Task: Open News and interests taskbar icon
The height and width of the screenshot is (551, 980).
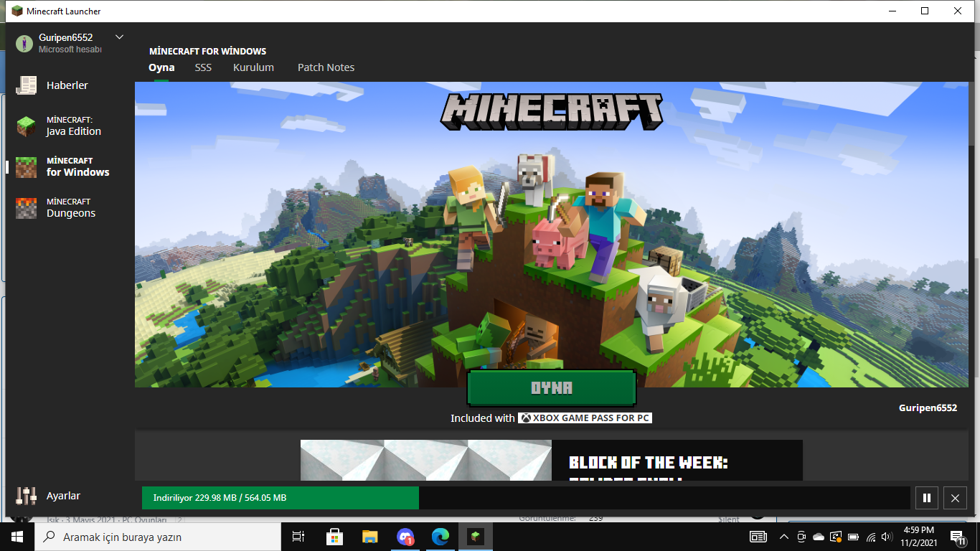Action: point(758,537)
